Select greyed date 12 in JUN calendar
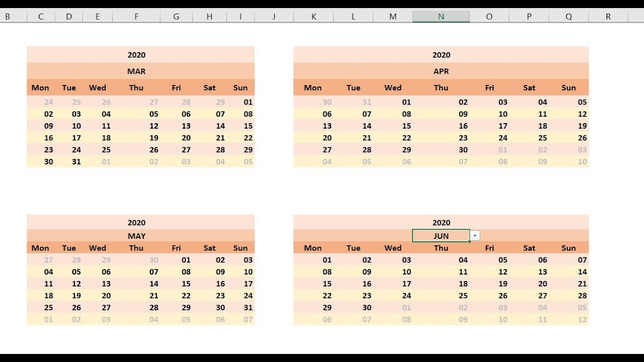644x362 pixels. pyautogui.click(x=582, y=320)
